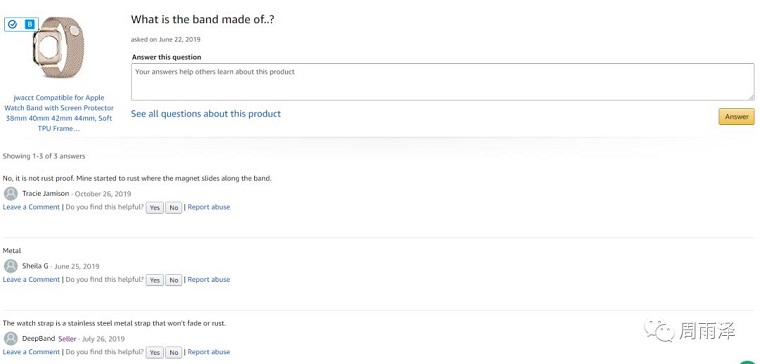
Task: Leave a comment on DeepBand's answer
Action: [x=32, y=352]
